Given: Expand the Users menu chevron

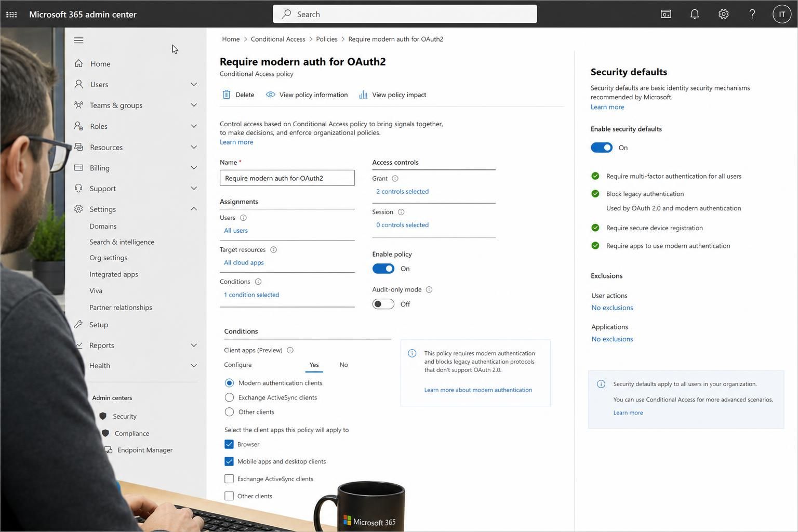Looking at the screenshot, I should pyautogui.click(x=194, y=84).
